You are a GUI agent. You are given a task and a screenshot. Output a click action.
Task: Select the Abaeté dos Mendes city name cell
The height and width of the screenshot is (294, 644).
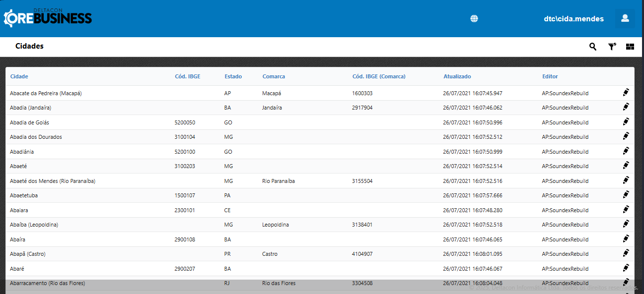53,181
